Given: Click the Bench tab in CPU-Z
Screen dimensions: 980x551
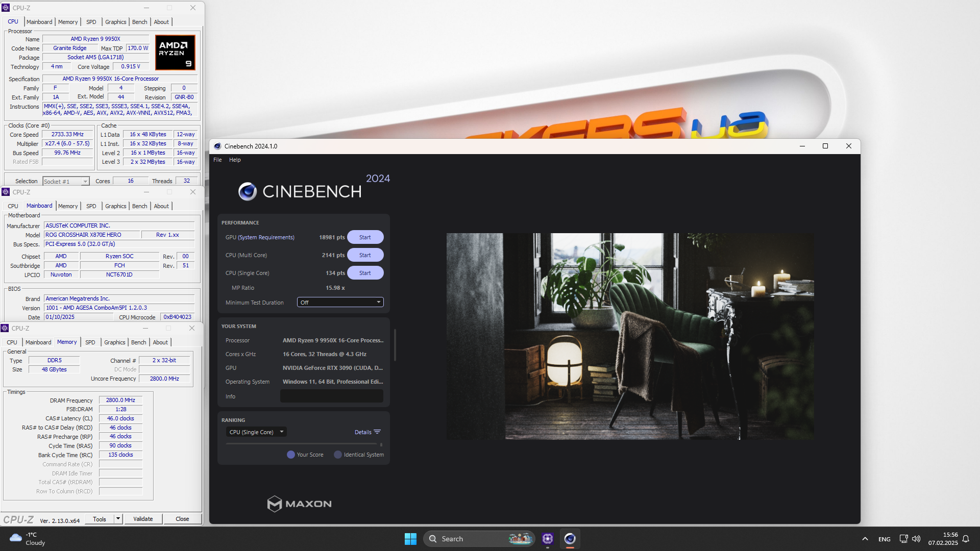Looking at the screenshot, I should tap(139, 21).
